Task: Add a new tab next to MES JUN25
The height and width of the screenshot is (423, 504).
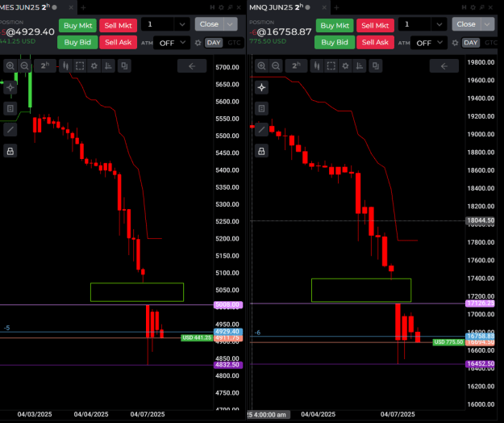Action: pos(83,7)
